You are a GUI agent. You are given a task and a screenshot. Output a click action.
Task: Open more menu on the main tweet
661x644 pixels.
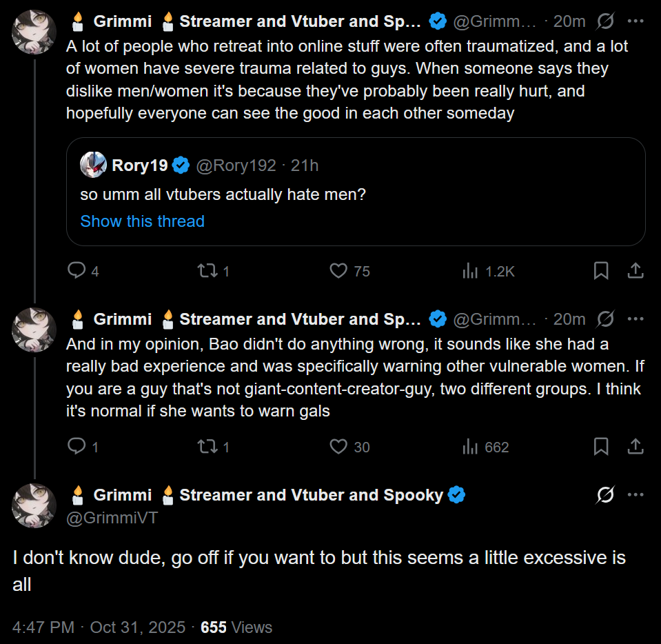click(x=635, y=495)
